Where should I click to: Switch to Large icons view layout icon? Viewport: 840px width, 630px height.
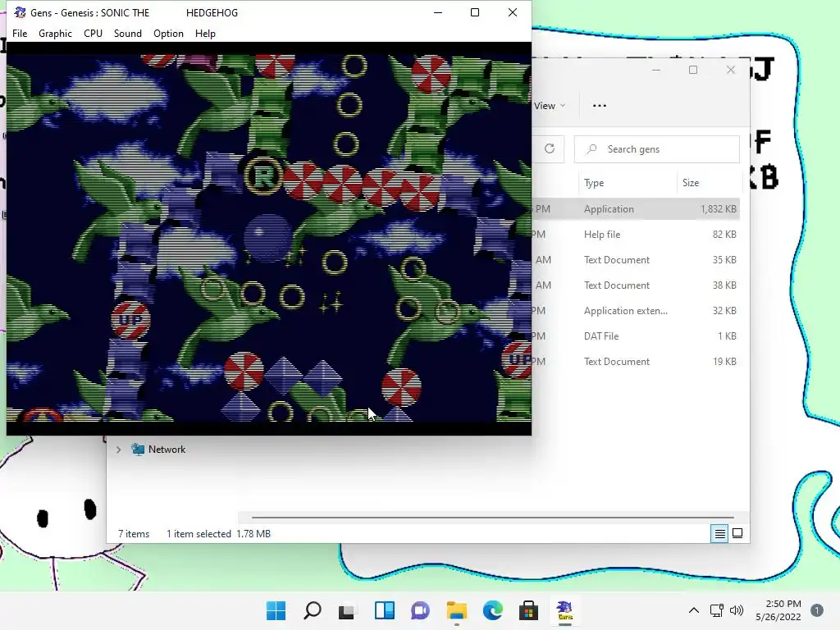pos(737,533)
